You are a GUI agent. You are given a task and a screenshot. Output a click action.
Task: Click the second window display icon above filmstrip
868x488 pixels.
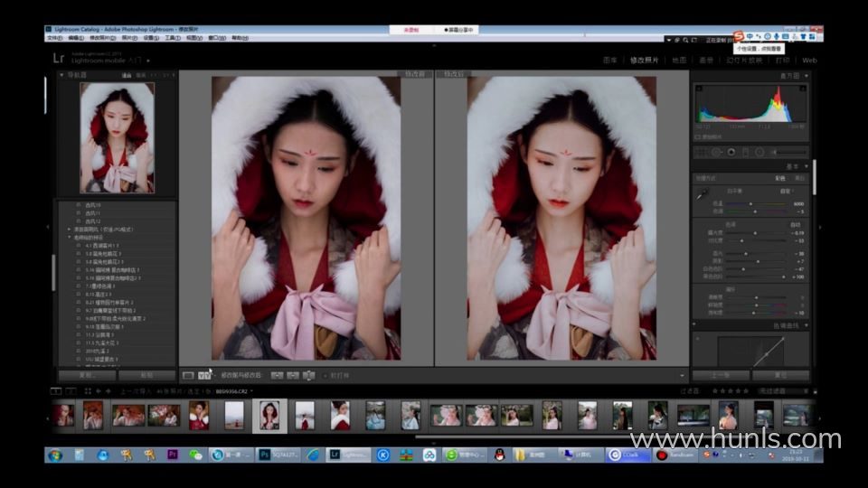(71, 391)
